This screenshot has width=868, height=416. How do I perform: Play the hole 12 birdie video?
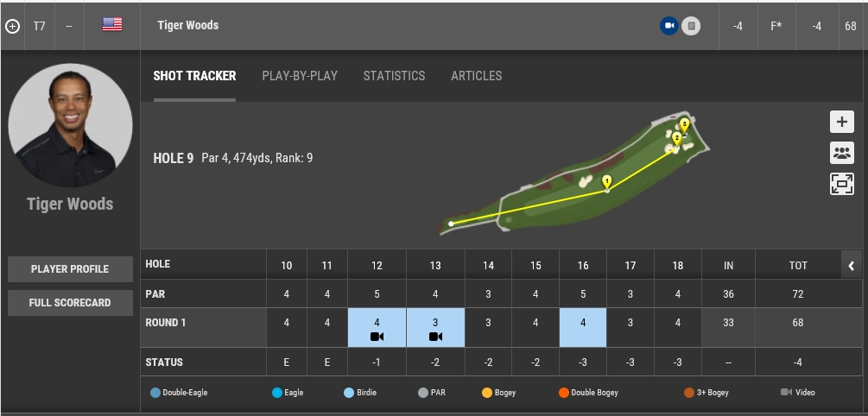[x=377, y=337]
